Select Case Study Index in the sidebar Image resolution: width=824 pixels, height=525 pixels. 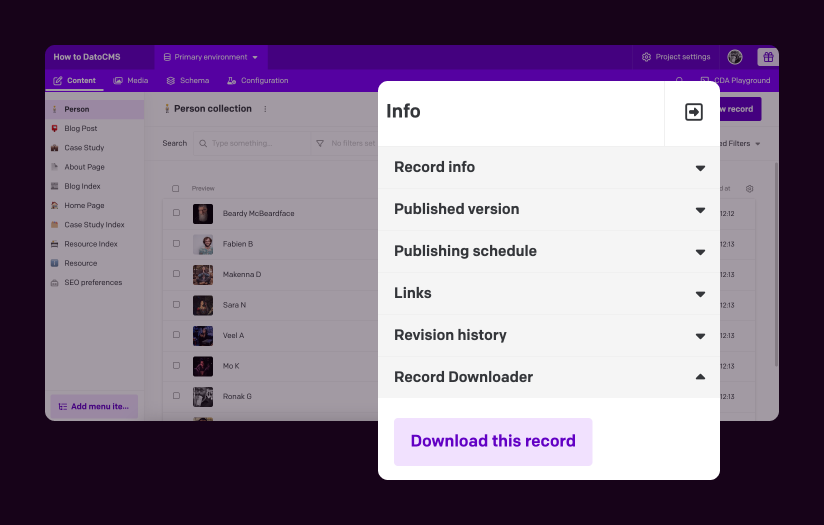pos(95,225)
